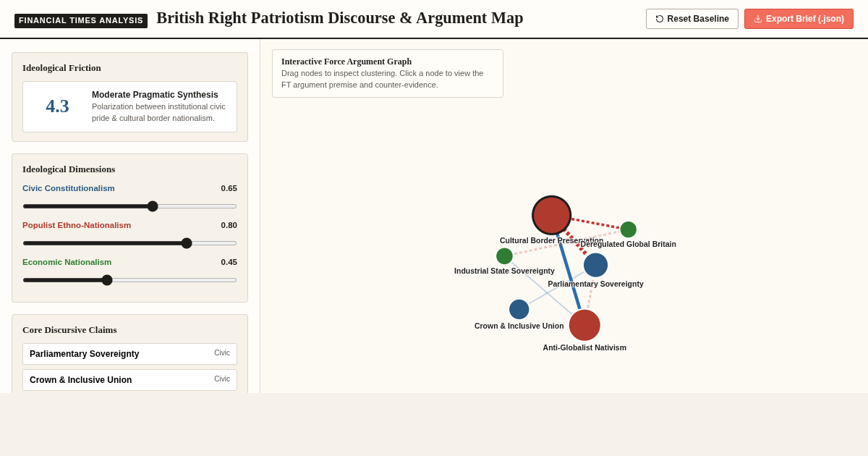Click the Industrial State Sovereignty node

coord(504,256)
